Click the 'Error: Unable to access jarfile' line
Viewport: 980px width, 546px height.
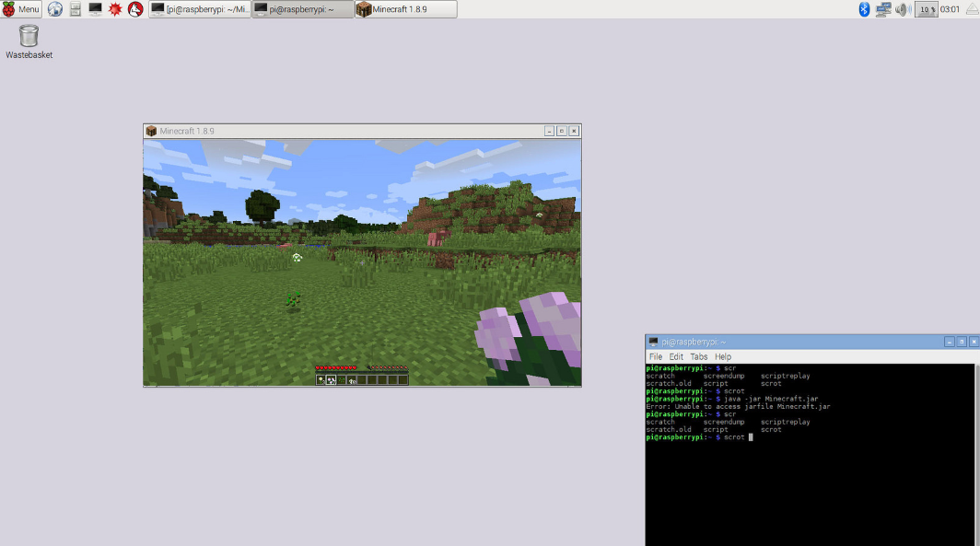tap(738, 406)
